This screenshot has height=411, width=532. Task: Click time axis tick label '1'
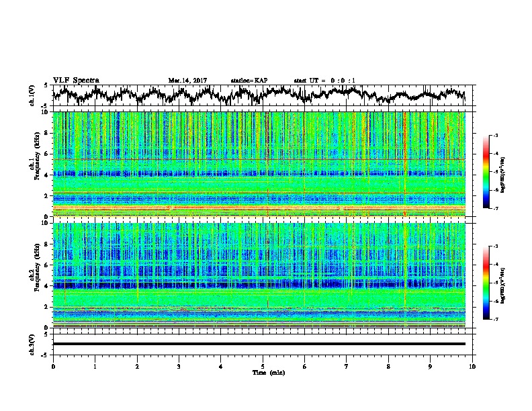tap(95, 367)
